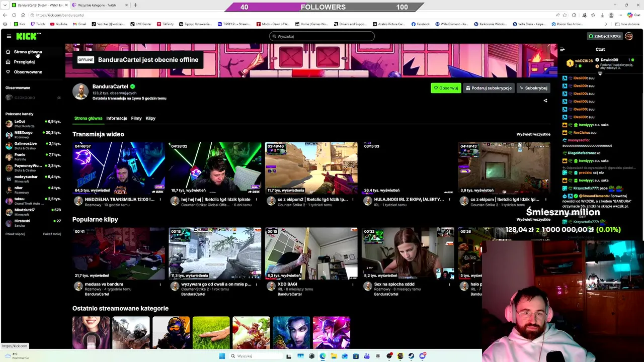Open GalineosLive recommended channel
The image size is (644, 362).
point(33,145)
